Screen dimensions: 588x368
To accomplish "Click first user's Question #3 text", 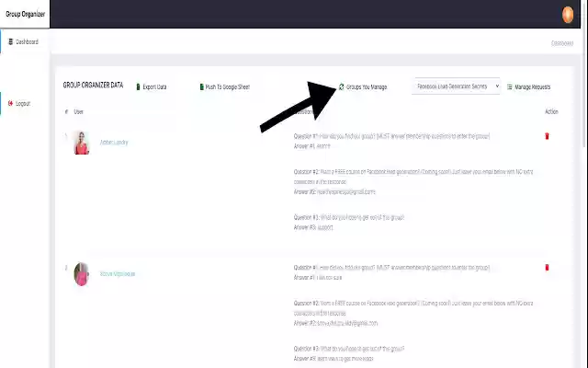I will 349,217.
